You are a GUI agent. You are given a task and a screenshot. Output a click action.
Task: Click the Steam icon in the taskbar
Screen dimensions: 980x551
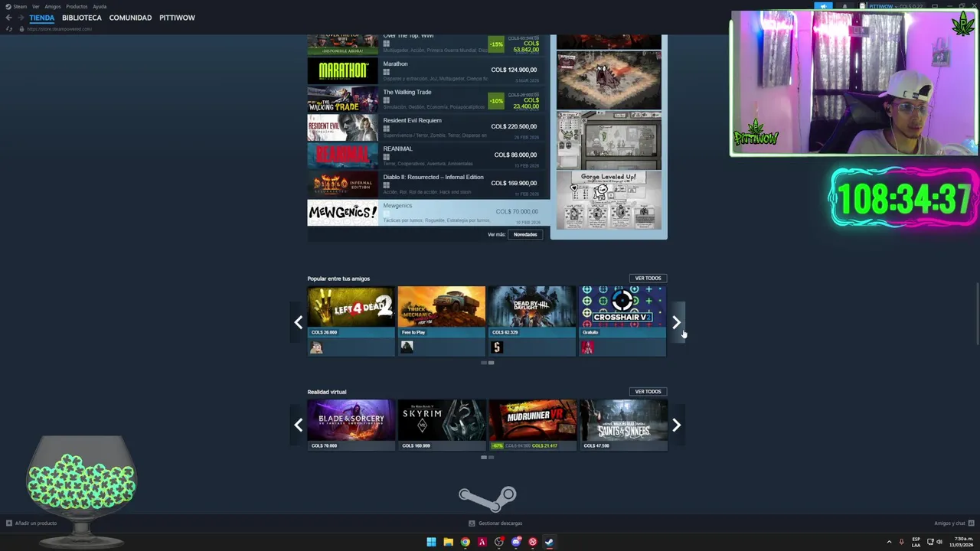click(549, 542)
